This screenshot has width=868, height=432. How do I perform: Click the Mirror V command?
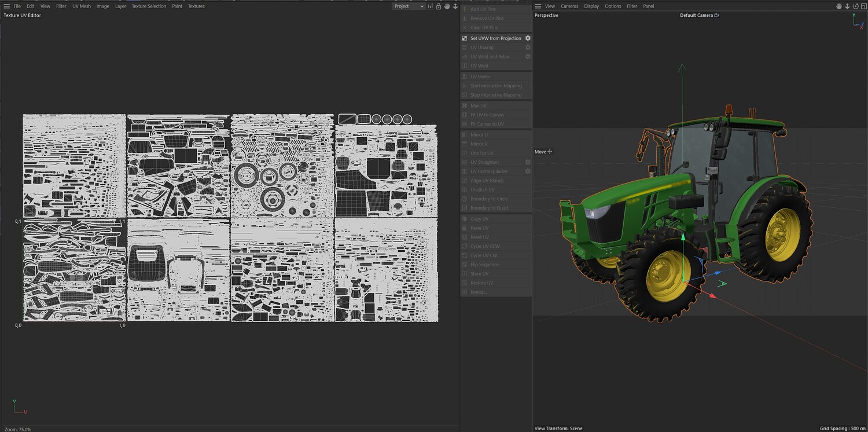pos(496,144)
